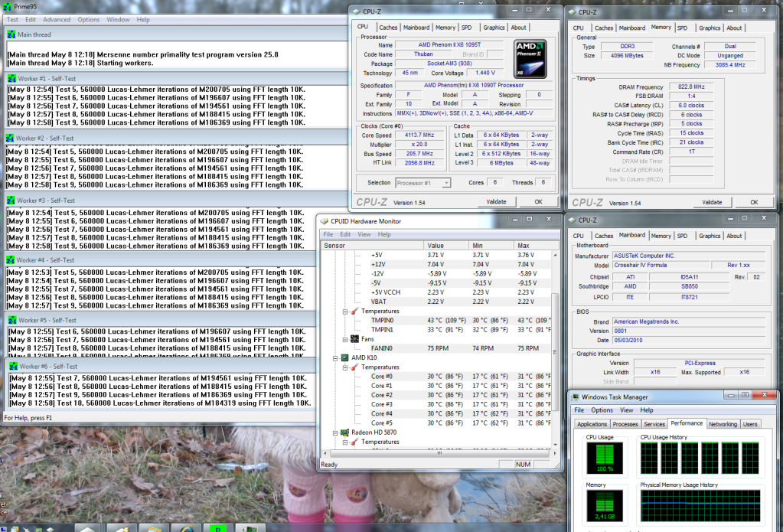Click Validate in the CPU-Z CPU window
Image resolution: width=783 pixels, height=532 pixels.
click(x=496, y=202)
